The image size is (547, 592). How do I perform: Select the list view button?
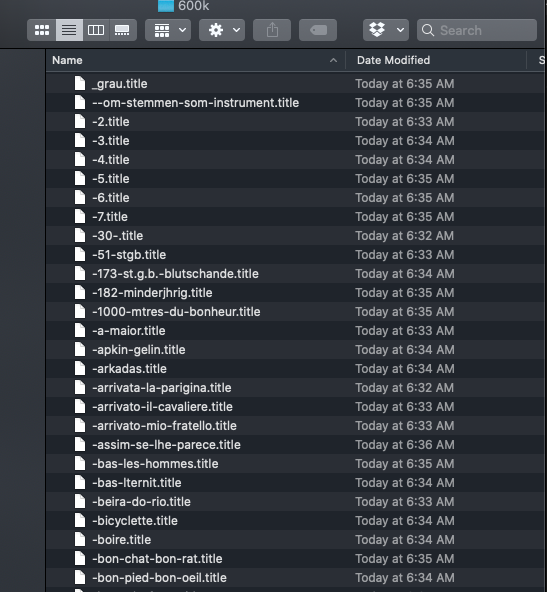point(69,30)
